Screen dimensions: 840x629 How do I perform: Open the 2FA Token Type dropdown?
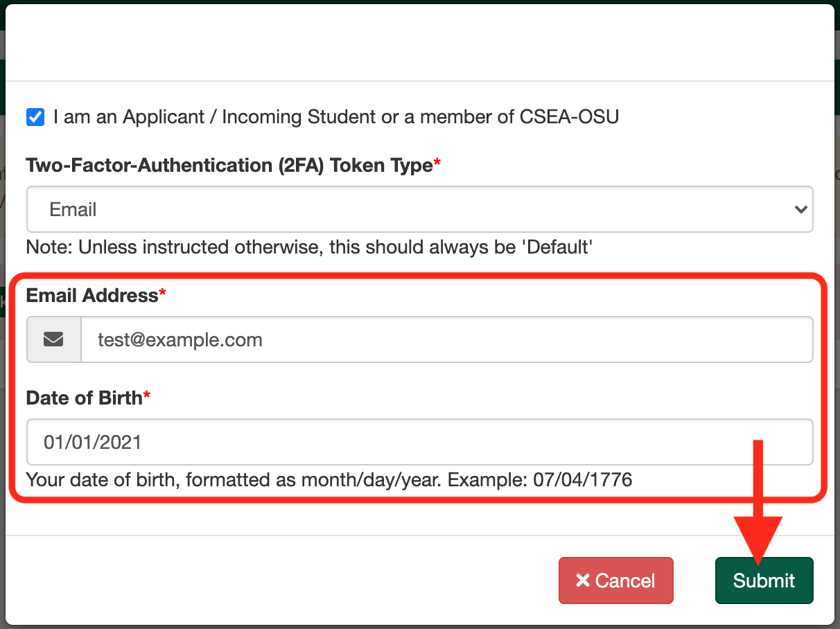[x=419, y=209]
